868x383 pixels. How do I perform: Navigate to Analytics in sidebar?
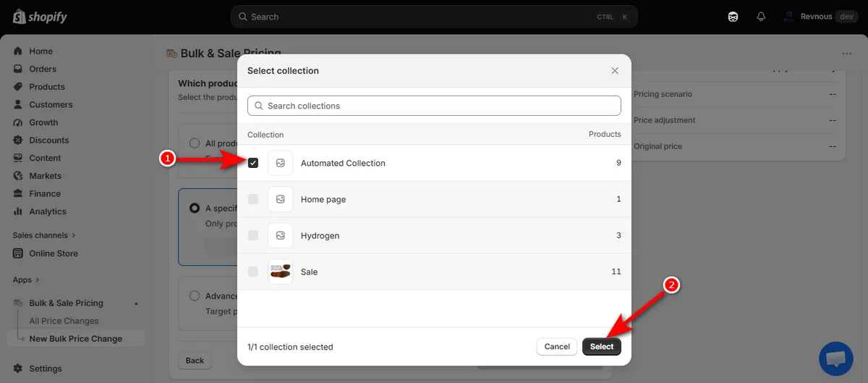pyautogui.click(x=48, y=211)
